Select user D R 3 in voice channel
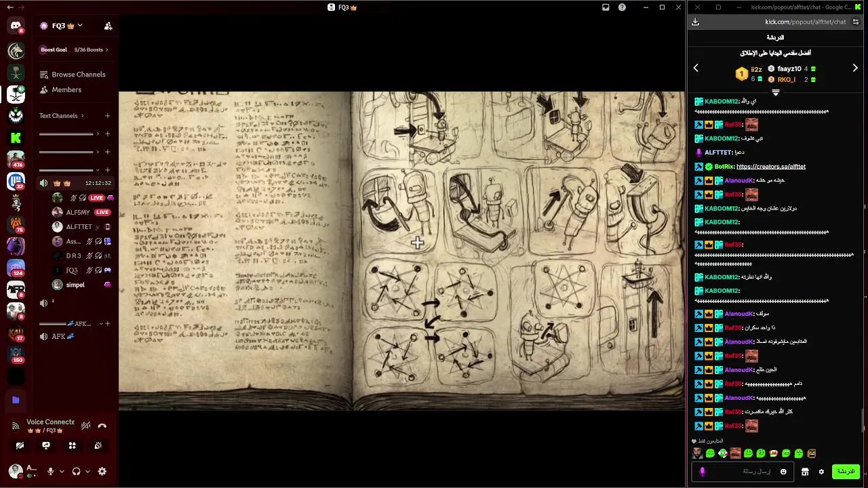 tap(81, 256)
